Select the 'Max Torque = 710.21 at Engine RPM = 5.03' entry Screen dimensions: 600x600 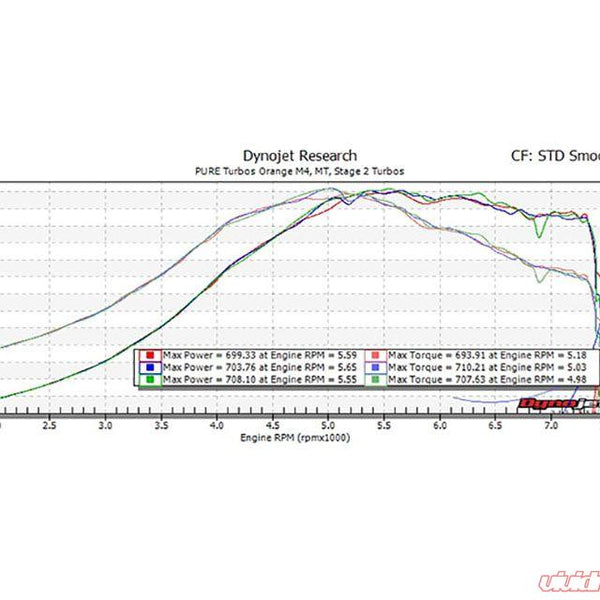pyautogui.click(x=487, y=367)
